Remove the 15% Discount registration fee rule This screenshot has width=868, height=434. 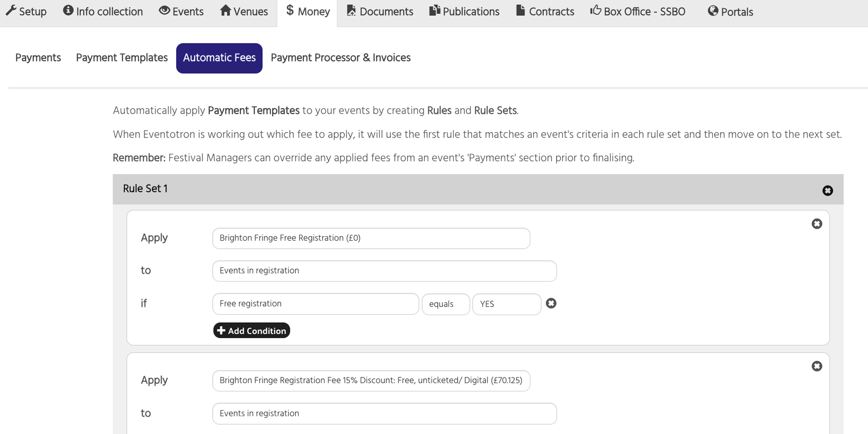(x=817, y=366)
